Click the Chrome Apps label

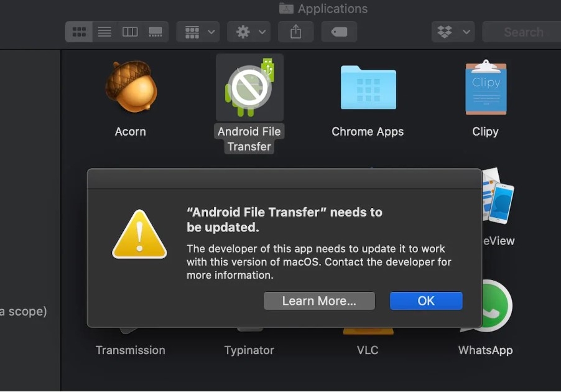tap(368, 132)
